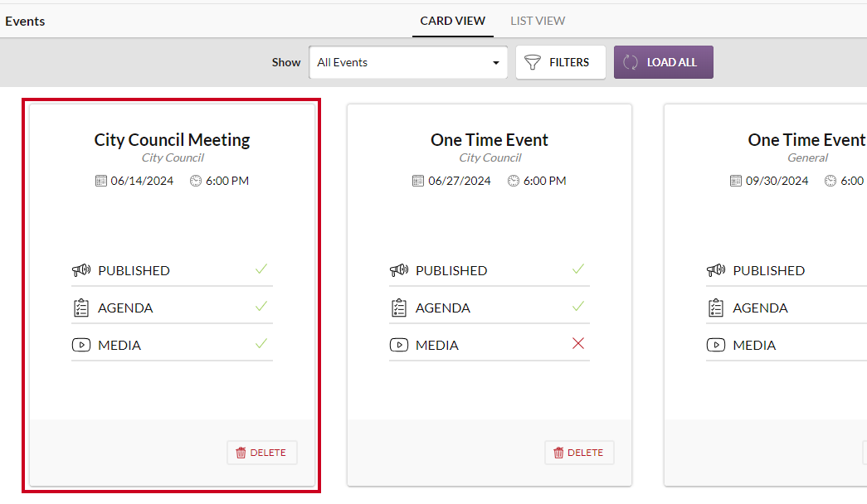Click calendar icon beside 09/30/2024
Screen dimensions: 867x504
pyautogui.click(x=735, y=181)
